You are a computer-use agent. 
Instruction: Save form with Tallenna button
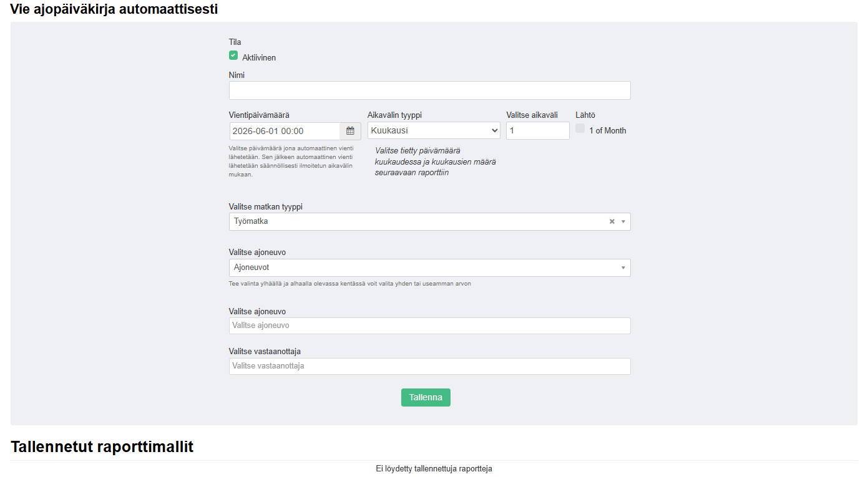426,397
